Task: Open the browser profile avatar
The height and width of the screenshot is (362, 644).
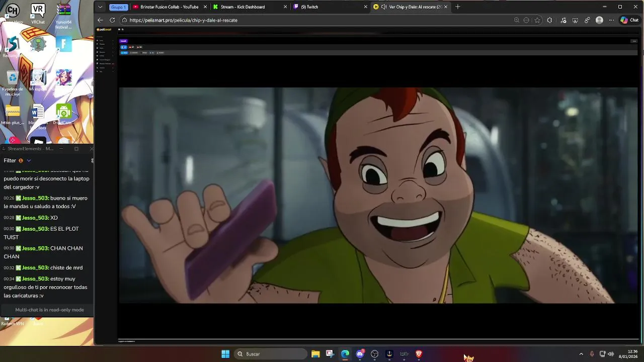Action: tap(599, 20)
